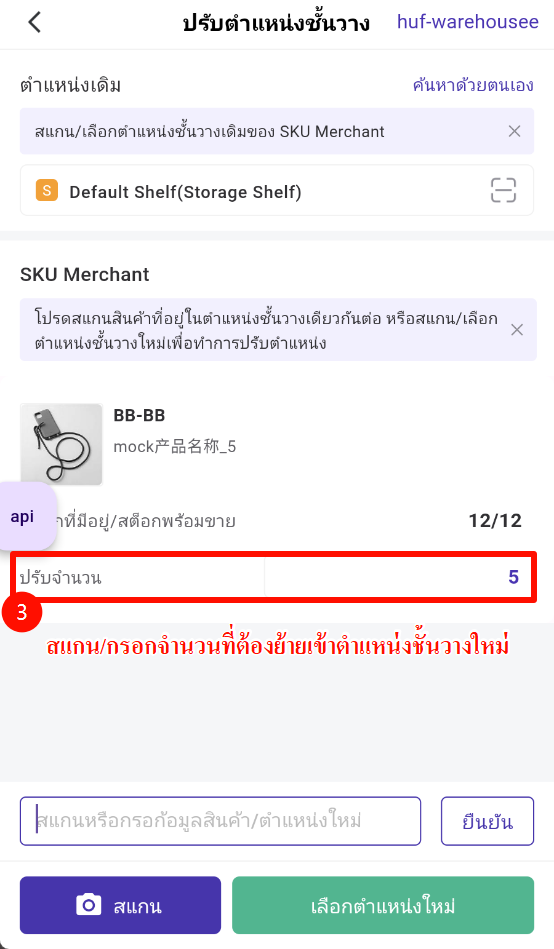Viewport: 554px width, 949px height.
Task: Tap the camera icon on the สแกน button
Action: [89, 905]
